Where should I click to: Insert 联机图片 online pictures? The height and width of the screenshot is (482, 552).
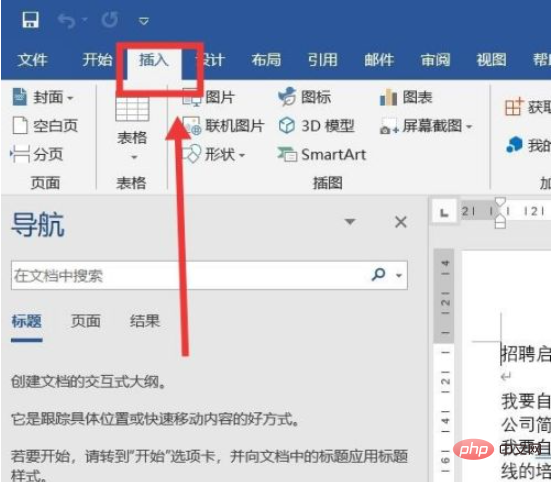click(223, 126)
